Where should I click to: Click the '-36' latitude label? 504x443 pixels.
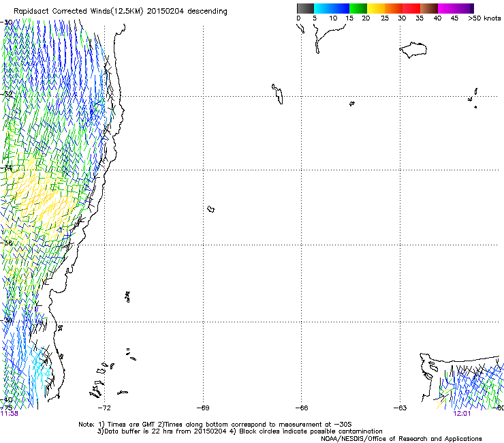[x=6, y=243]
